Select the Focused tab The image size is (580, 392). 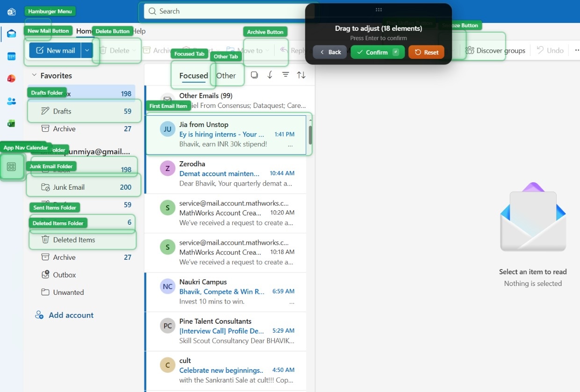(x=193, y=76)
